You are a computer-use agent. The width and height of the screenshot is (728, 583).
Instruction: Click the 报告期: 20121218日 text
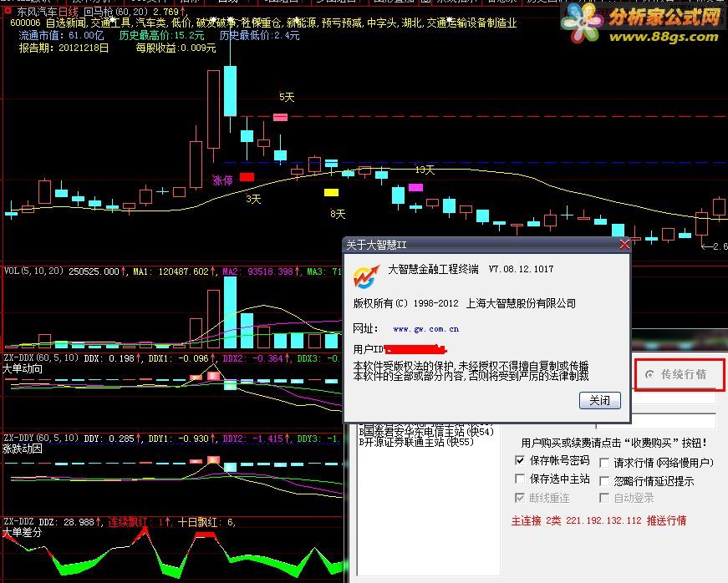pyautogui.click(x=64, y=48)
